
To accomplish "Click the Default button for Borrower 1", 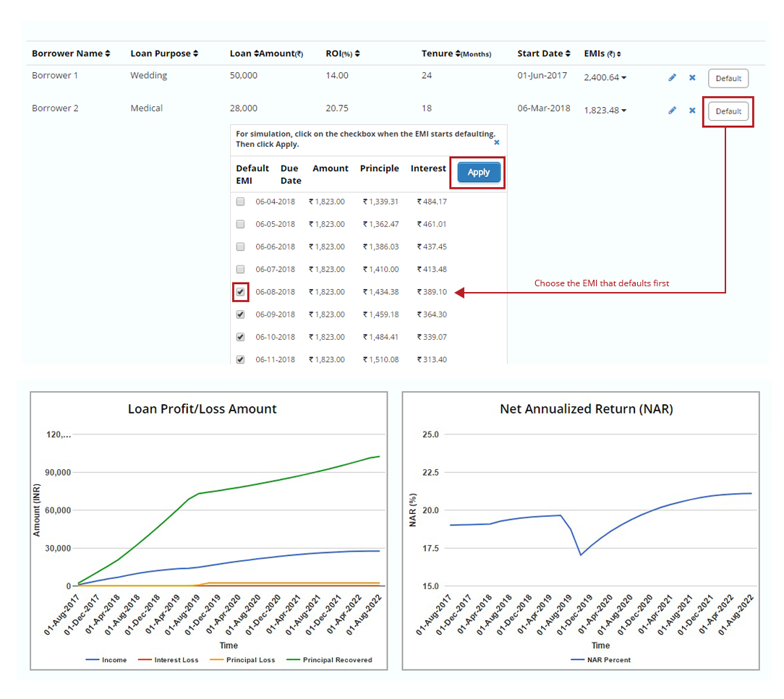I will coord(728,79).
